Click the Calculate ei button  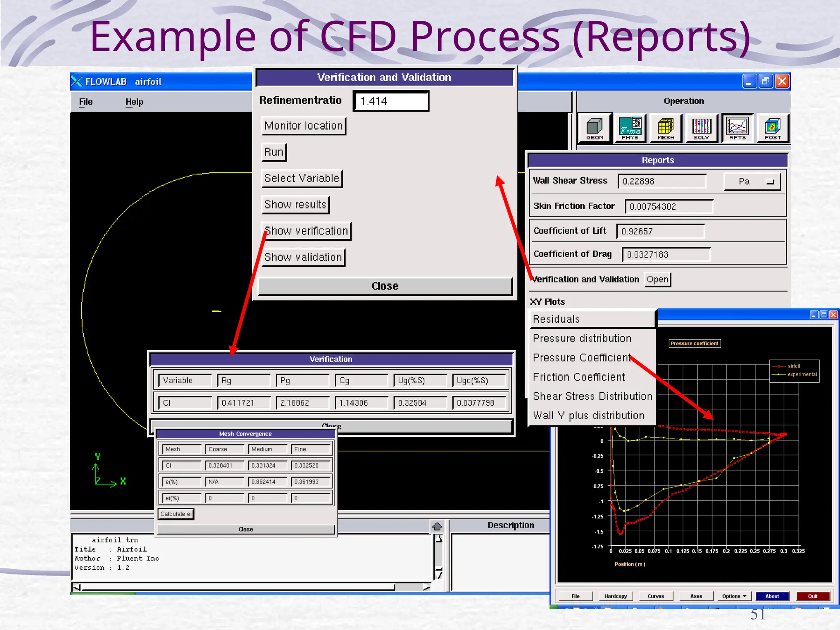click(x=176, y=514)
